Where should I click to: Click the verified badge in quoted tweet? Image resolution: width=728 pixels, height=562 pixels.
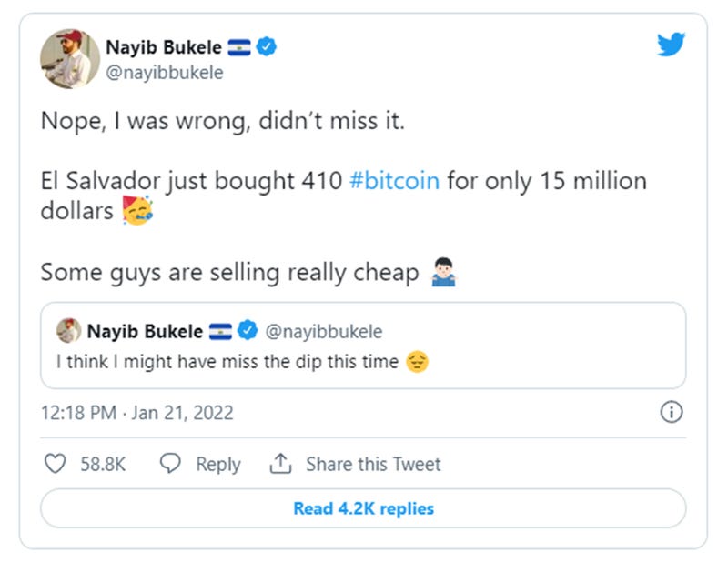pyautogui.click(x=248, y=331)
